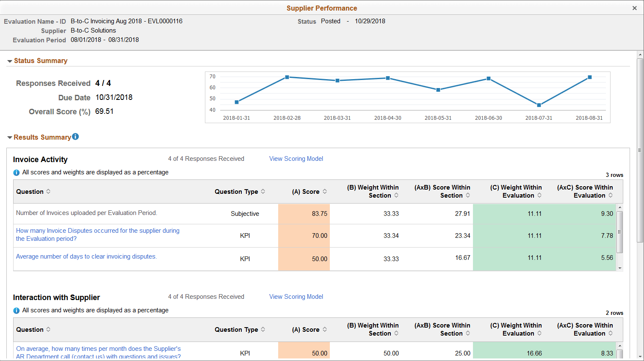Click the info icon next to Invoice Activity scores note
644x361 pixels.
point(16,172)
